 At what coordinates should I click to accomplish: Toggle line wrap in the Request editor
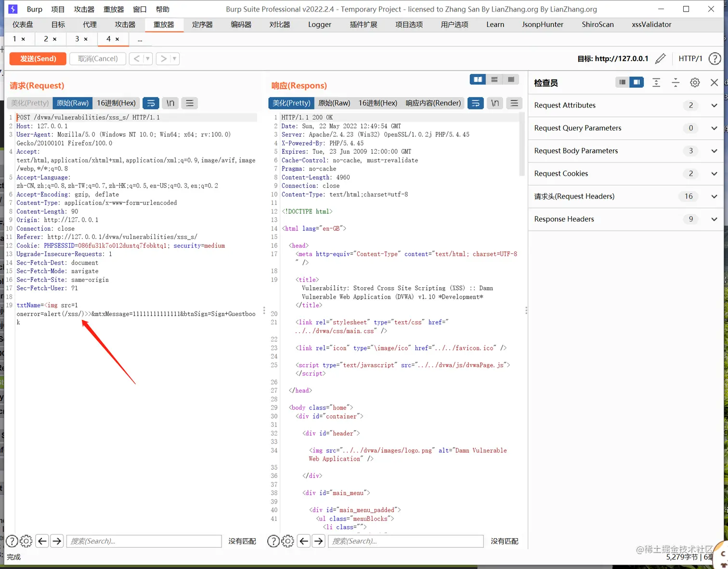pos(151,103)
